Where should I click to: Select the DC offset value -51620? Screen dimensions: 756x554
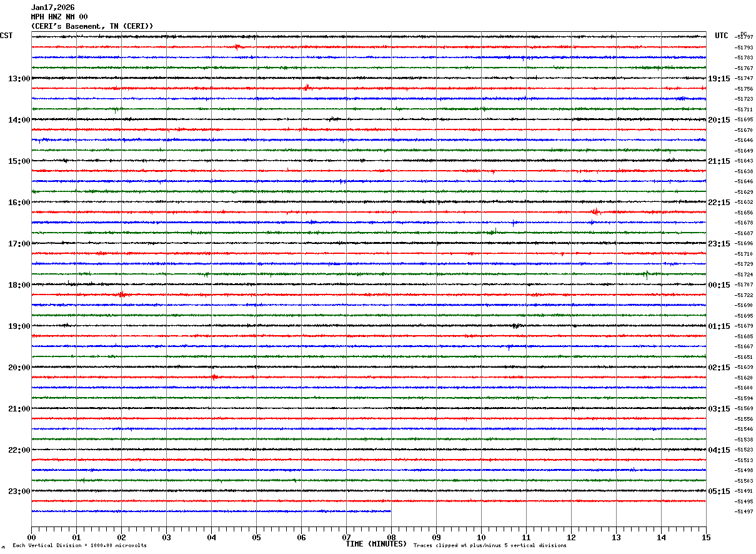[744, 378]
